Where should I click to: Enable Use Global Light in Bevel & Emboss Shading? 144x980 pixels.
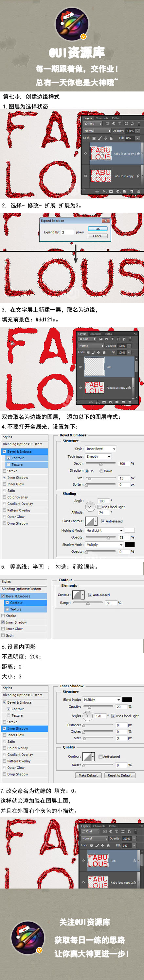[99, 507]
